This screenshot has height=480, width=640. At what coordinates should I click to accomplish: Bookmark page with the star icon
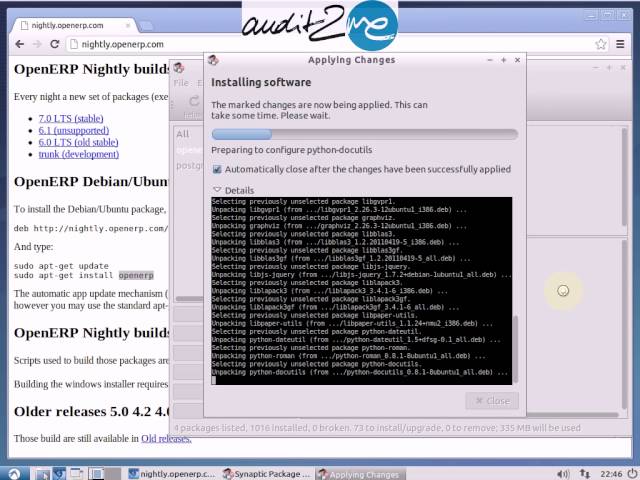click(600, 44)
